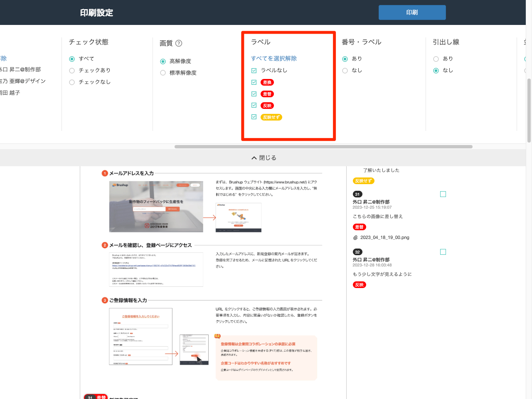Click the 差替 badge under comment 31

(x=359, y=227)
